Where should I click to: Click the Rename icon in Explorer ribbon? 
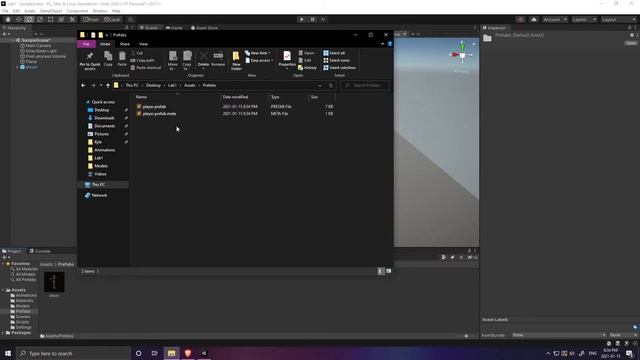[218, 59]
